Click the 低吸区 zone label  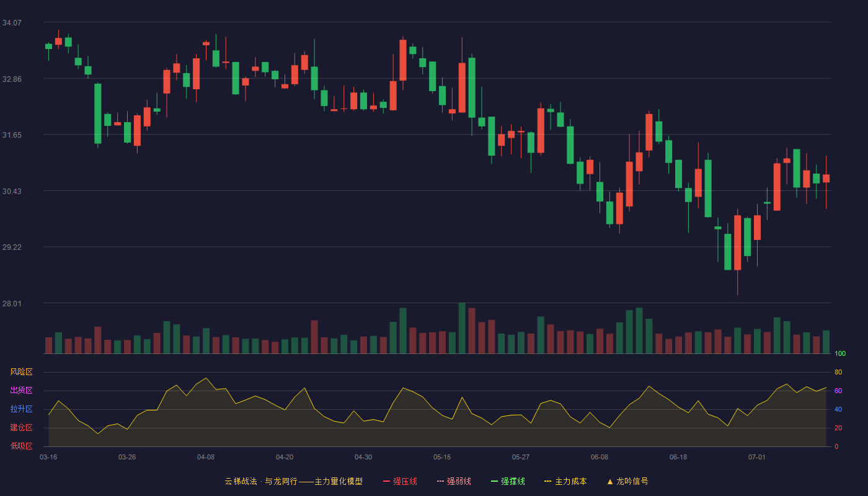[21, 446]
